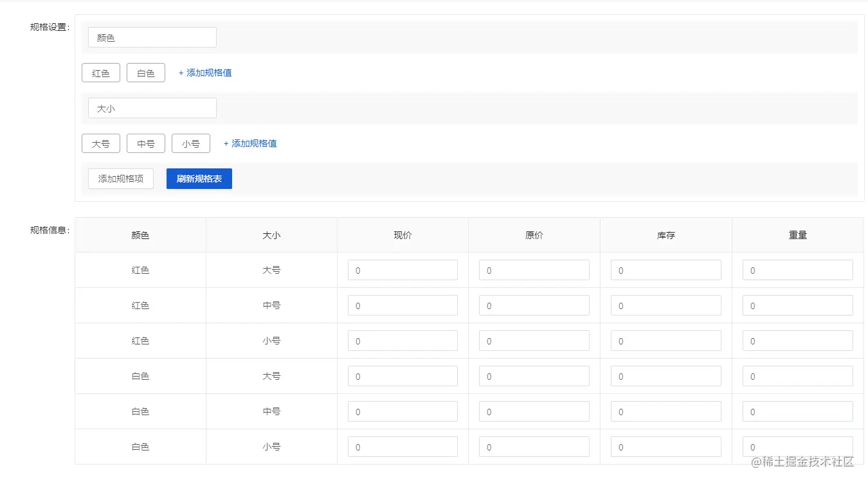Image resolution: width=868 pixels, height=482 pixels.
Task: Focus 重量 input for 白色 中号
Action: pyautogui.click(x=798, y=411)
